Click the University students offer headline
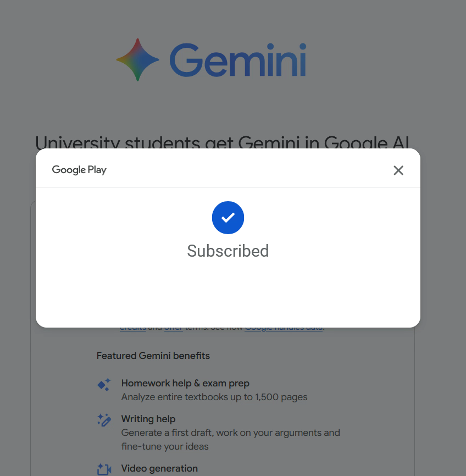The image size is (466, 476). (223, 142)
